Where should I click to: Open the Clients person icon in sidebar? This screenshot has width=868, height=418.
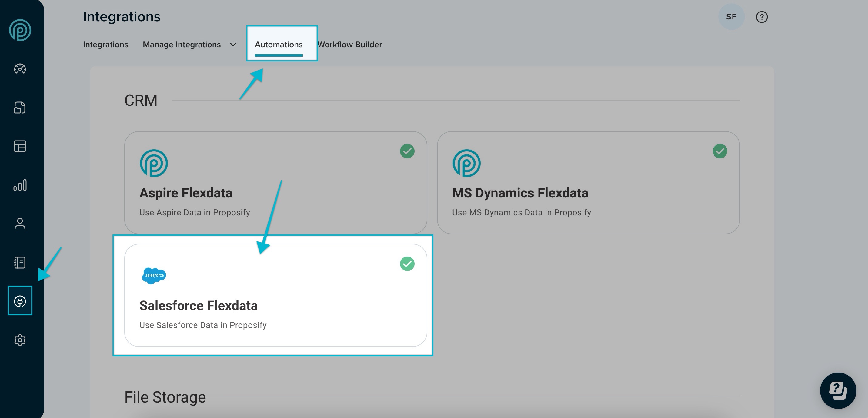coord(20,224)
